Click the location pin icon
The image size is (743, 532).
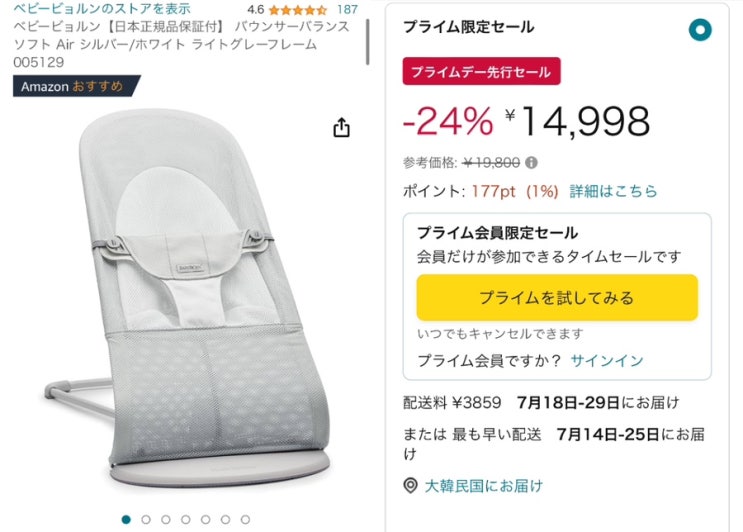coord(410,485)
